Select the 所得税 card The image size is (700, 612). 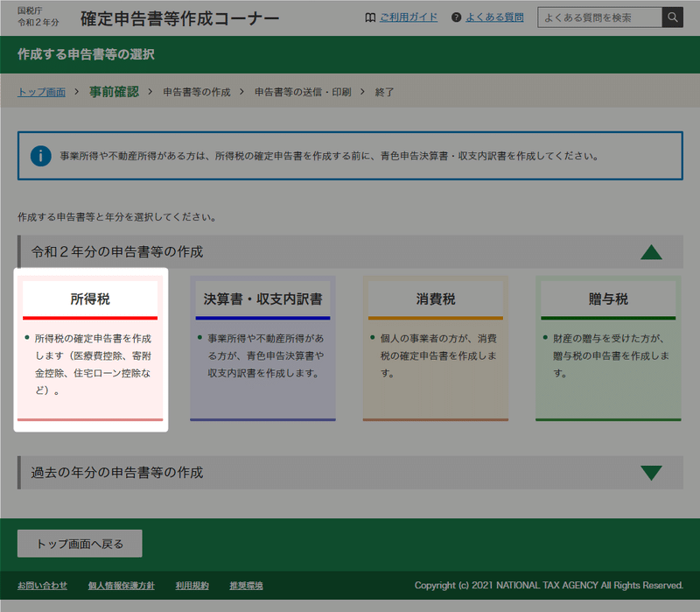tap(90, 348)
